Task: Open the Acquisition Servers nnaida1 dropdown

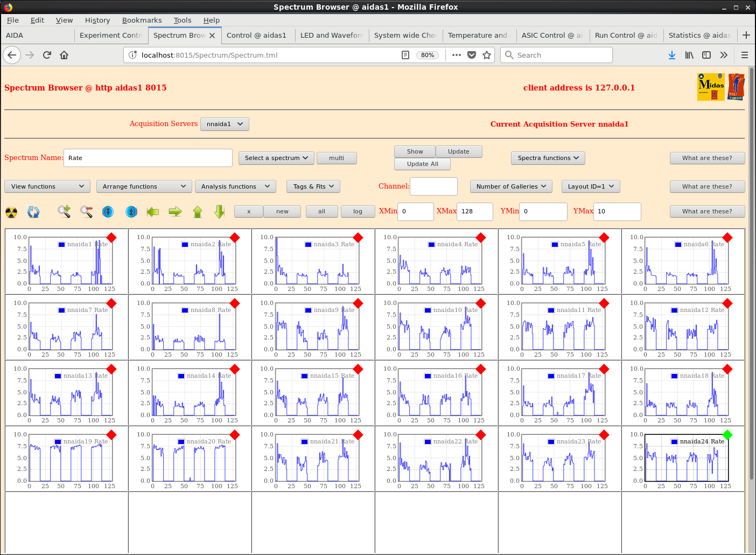Action: pyautogui.click(x=225, y=124)
